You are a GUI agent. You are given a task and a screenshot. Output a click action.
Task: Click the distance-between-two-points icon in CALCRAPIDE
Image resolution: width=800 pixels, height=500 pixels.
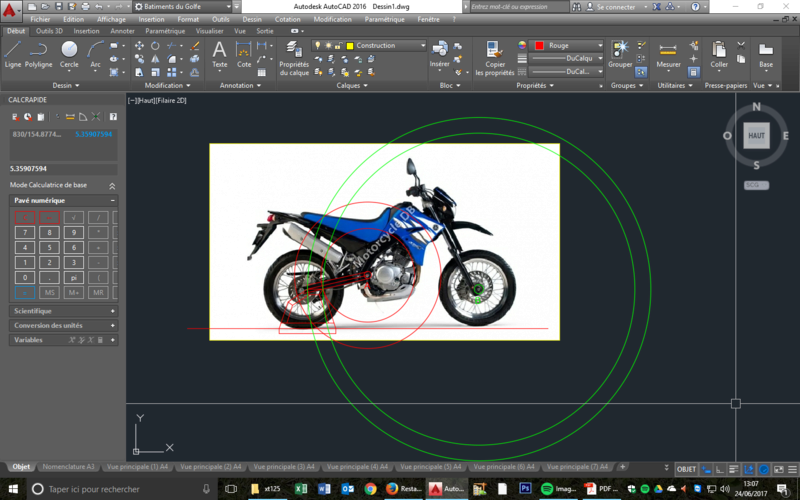pyautogui.click(x=70, y=117)
